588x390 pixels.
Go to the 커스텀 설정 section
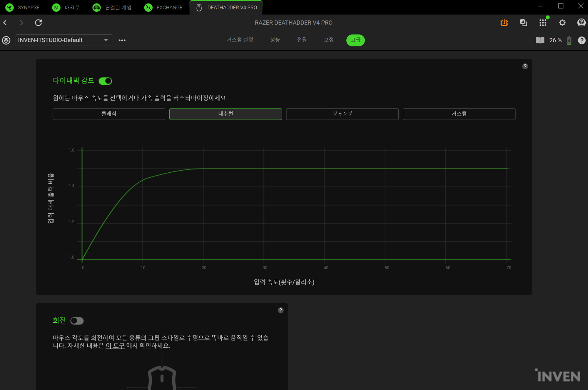click(x=240, y=40)
